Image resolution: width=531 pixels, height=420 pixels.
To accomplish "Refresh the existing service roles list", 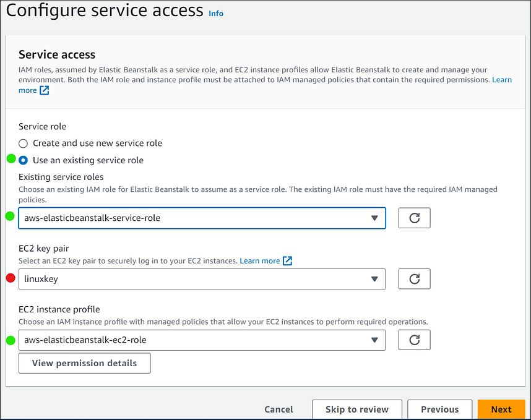I will [414, 218].
